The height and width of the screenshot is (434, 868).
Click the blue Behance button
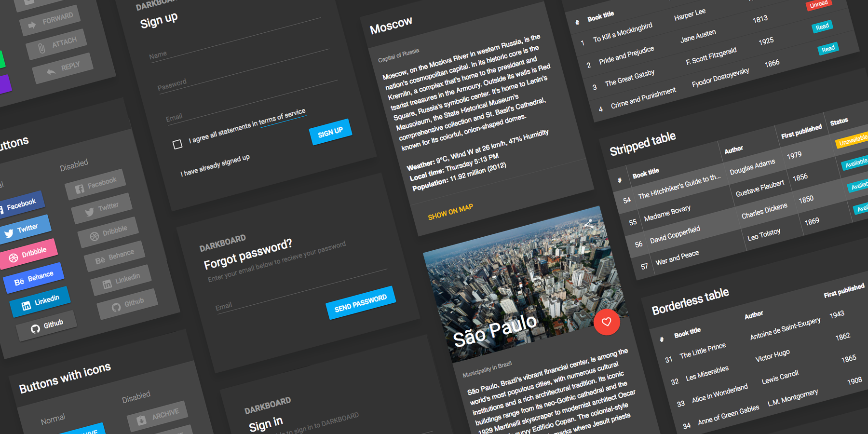(34, 278)
